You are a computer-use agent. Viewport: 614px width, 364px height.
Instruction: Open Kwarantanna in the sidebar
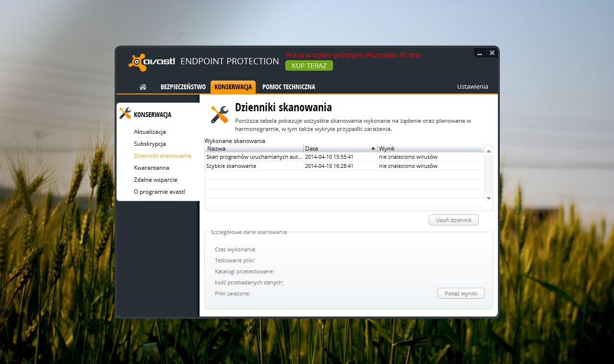(151, 168)
